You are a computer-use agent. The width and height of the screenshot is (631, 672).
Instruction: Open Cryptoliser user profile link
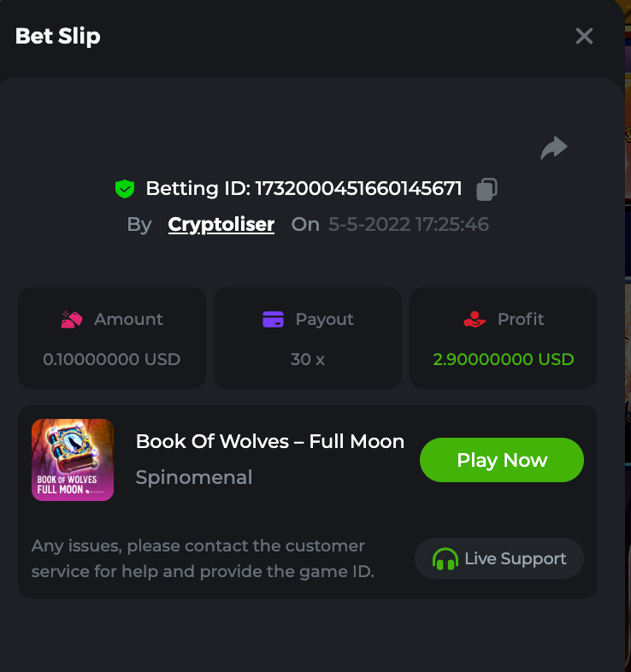tap(221, 225)
